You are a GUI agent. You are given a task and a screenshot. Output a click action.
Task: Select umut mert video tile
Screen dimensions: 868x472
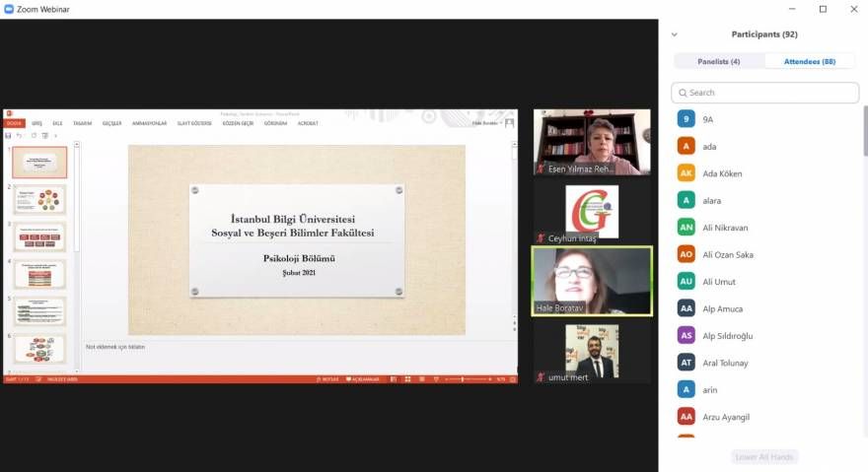pyautogui.click(x=592, y=352)
